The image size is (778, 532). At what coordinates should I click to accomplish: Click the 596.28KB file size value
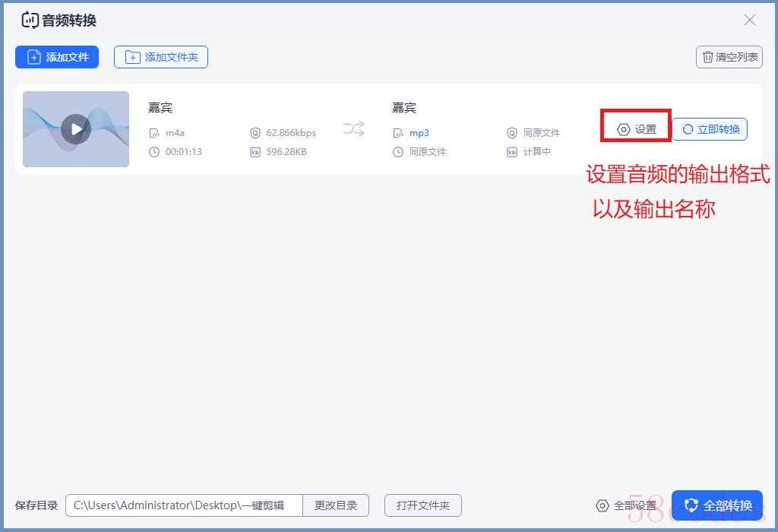286,152
